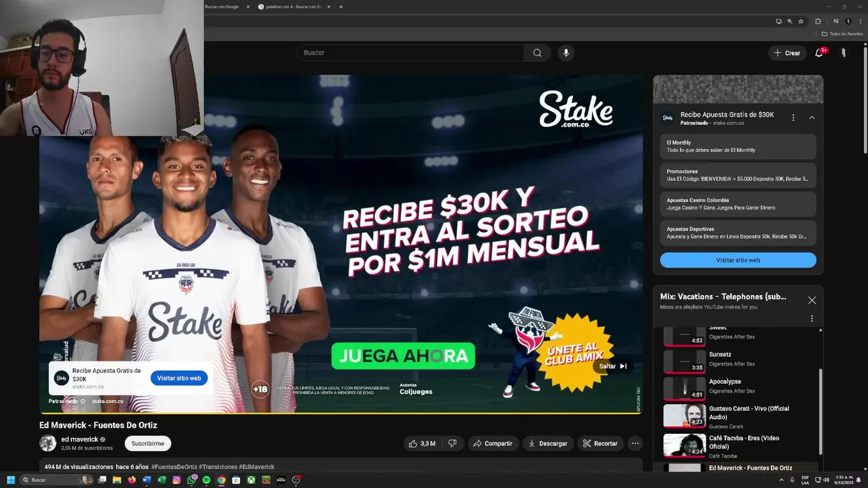The height and width of the screenshot is (488, 868).
Task: Open Instagram from the taskbar
Action: coord(176,480)
